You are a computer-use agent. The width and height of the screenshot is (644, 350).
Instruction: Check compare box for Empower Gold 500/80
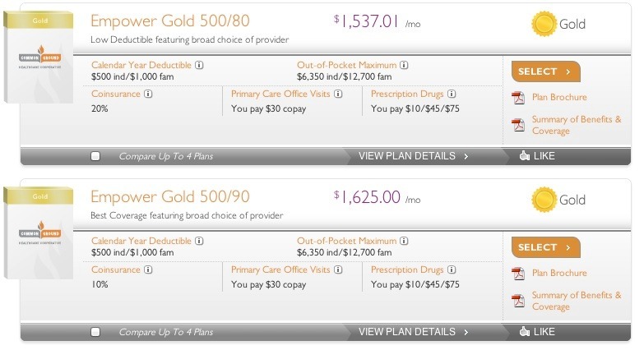(x=95, y=156)
